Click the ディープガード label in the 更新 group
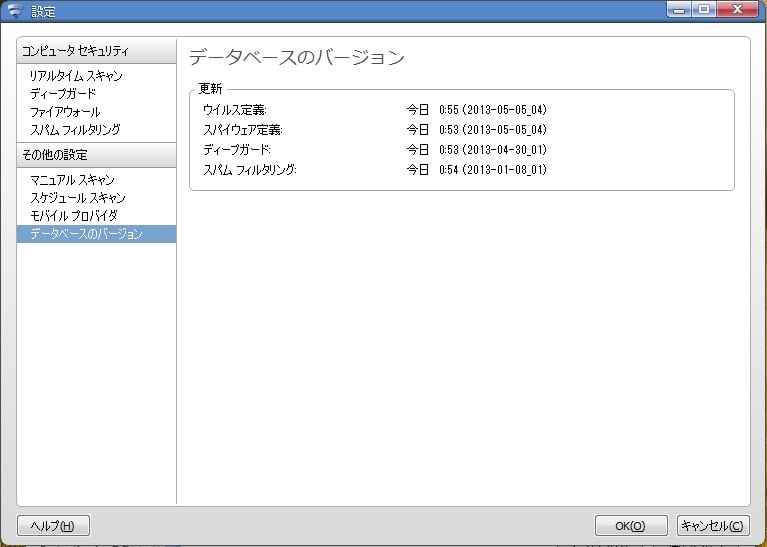767x547 pixels. coord(237,150)
